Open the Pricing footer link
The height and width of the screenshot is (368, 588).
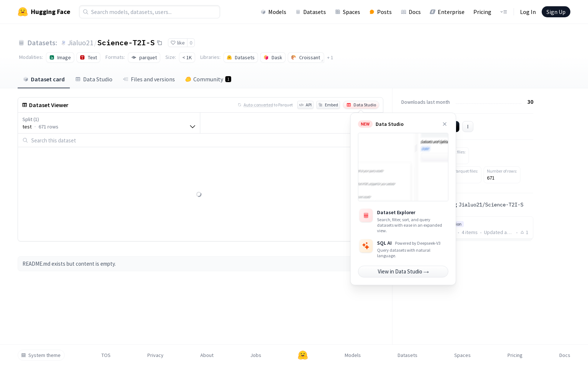pos(515,355)
